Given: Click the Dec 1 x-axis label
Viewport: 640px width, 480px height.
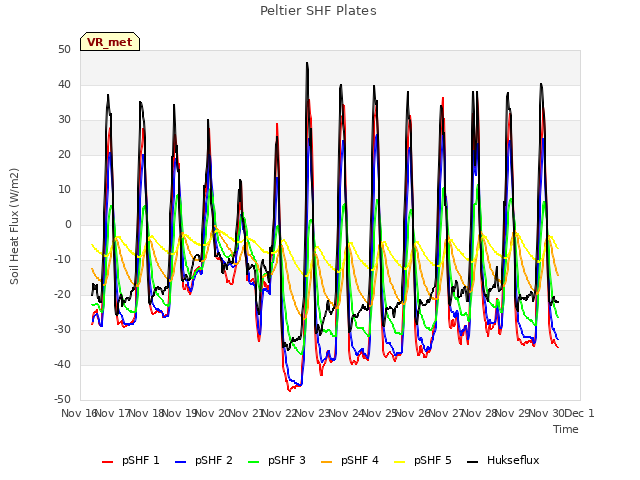Looking at the screenshot, I should (580, 413).
